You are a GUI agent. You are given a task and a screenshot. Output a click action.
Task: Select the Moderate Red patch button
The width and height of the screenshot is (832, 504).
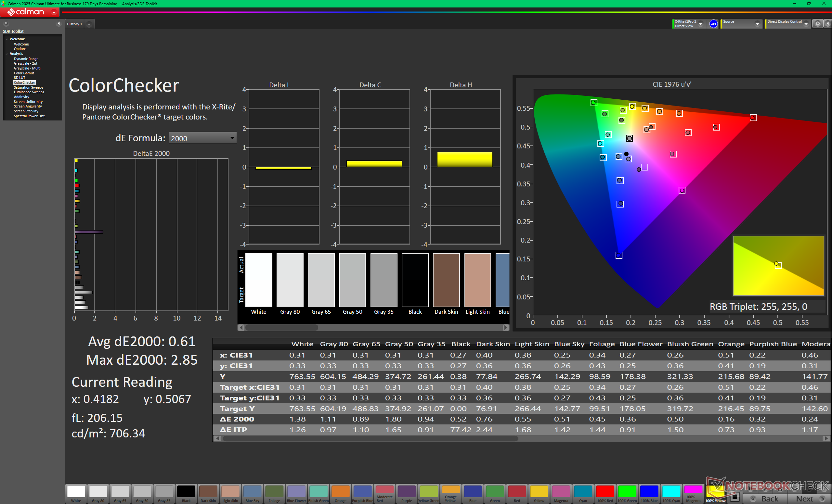pyautogui.click(x=384, y=494)
